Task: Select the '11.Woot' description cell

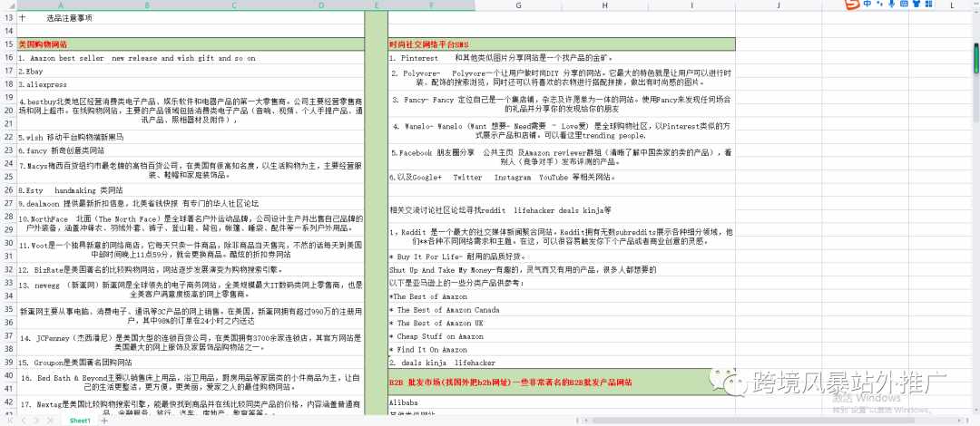Action: pyautogui.click(x=191, y=249)
